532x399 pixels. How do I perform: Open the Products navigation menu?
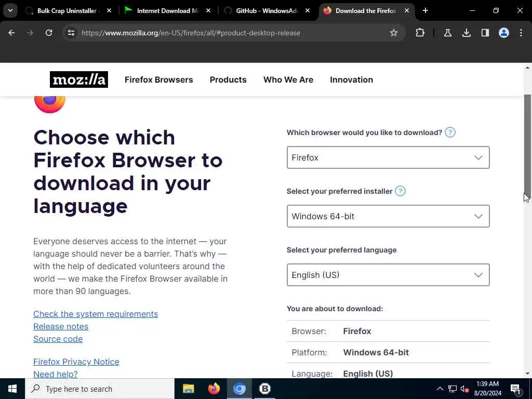[x=228, y=79]
